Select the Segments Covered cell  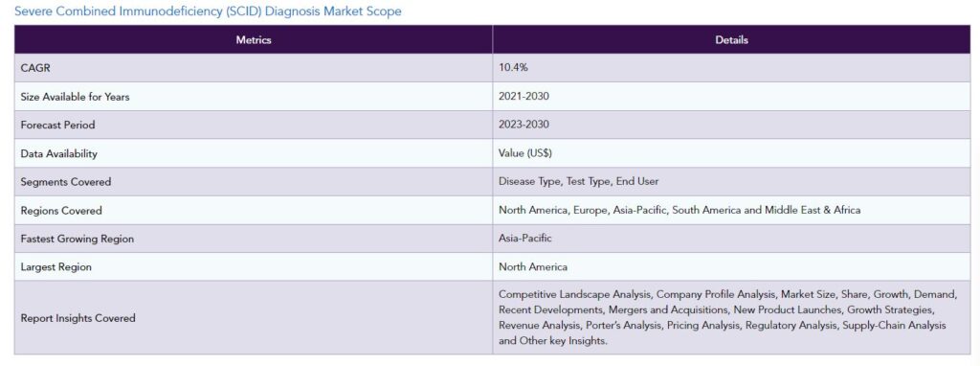pyautogui.click(x=253, y=181)
